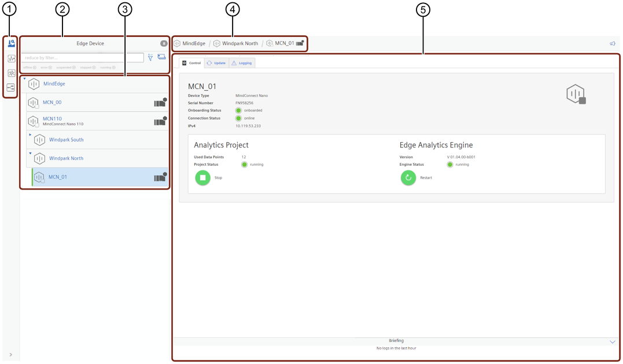623x364 pixels.
Task: Click the MCN110 barcode status icon
Action: tap(160, 121)
